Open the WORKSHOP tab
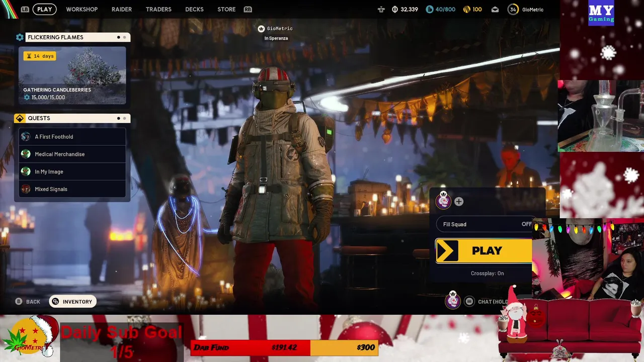 pyautogui.click(x=82, y=9)
